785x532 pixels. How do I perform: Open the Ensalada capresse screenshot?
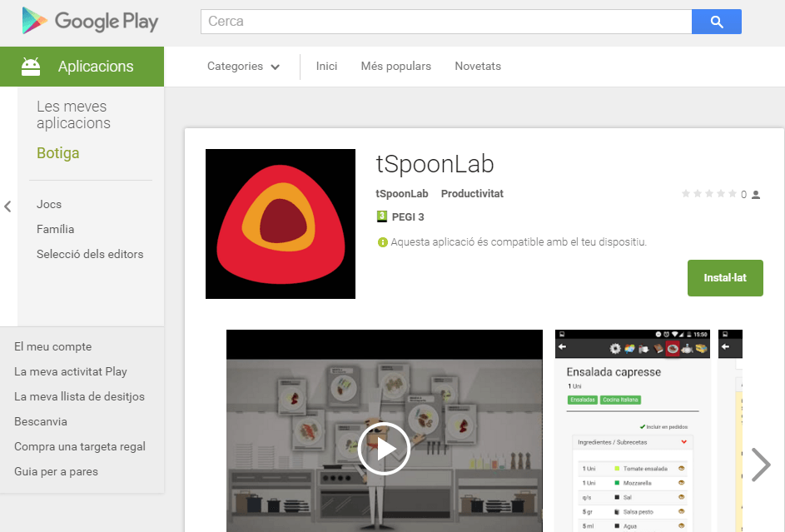click(x=633, y=430)
